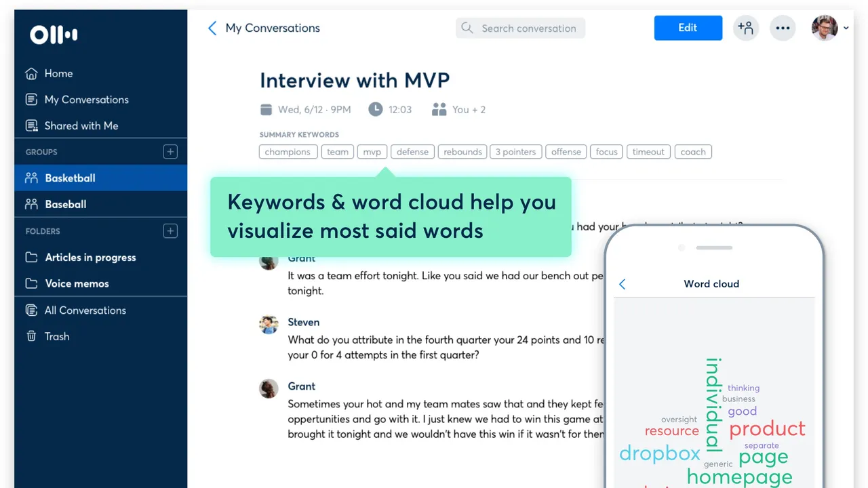Click the user profile avatar

[x=825, y=28]
